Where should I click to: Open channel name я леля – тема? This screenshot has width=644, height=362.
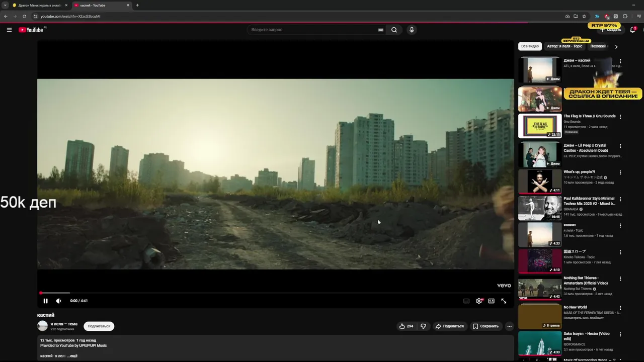[64, 324]
